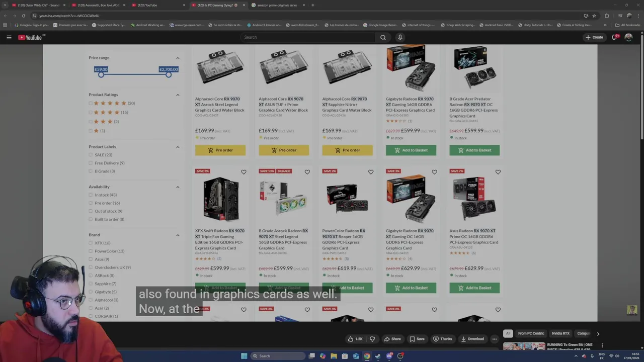Image resolution: width=644 pixels, height=362 pixels.
Task: Open Chrome three-dot menu
Action: point(638,16)
